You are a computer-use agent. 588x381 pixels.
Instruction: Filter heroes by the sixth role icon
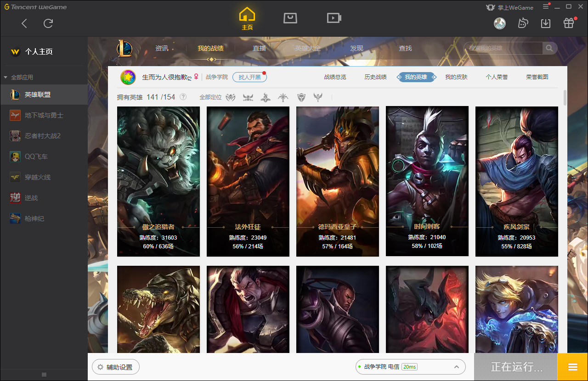318,97
